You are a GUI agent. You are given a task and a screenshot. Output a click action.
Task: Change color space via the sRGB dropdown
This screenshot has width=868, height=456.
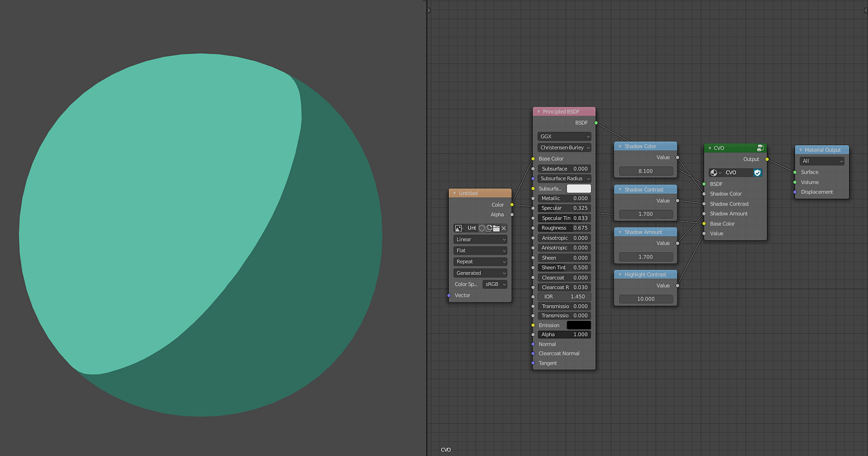point(495,284)
